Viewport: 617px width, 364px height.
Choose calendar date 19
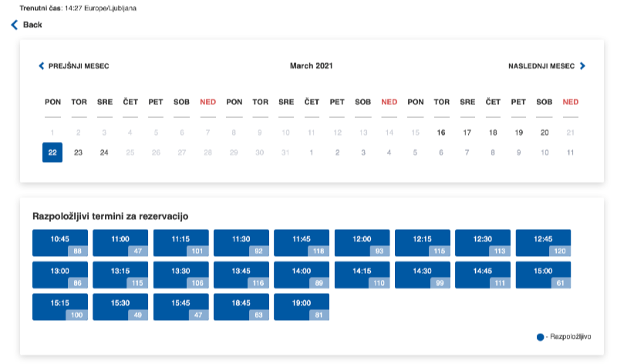(518, 133)
